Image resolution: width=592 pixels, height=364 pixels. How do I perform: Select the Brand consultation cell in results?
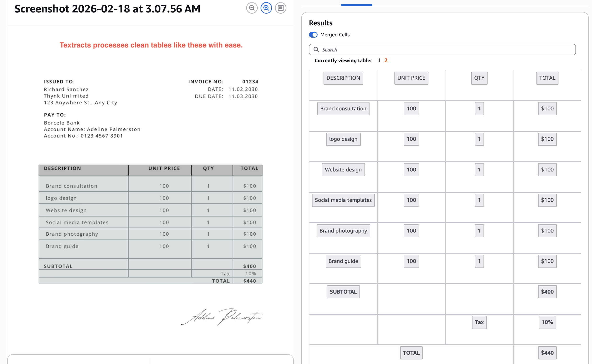(x=343, y=108)
